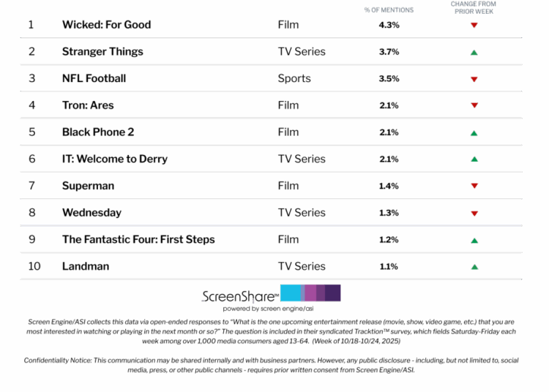This screenshot has width=549, height=392.
Task: Click the red down arrow for Wicked: For Good
Action: pyautogui.click(x=474, y=25)
